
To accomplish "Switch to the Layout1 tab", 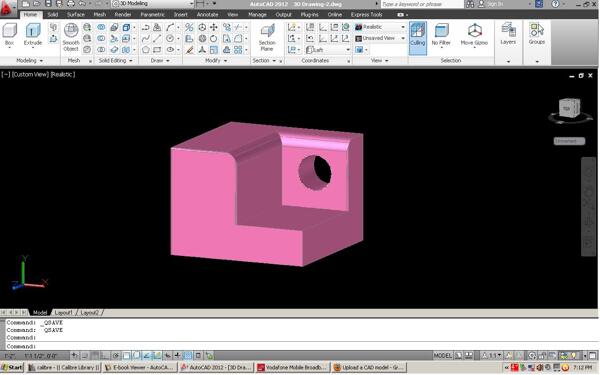I will point(63,313).
